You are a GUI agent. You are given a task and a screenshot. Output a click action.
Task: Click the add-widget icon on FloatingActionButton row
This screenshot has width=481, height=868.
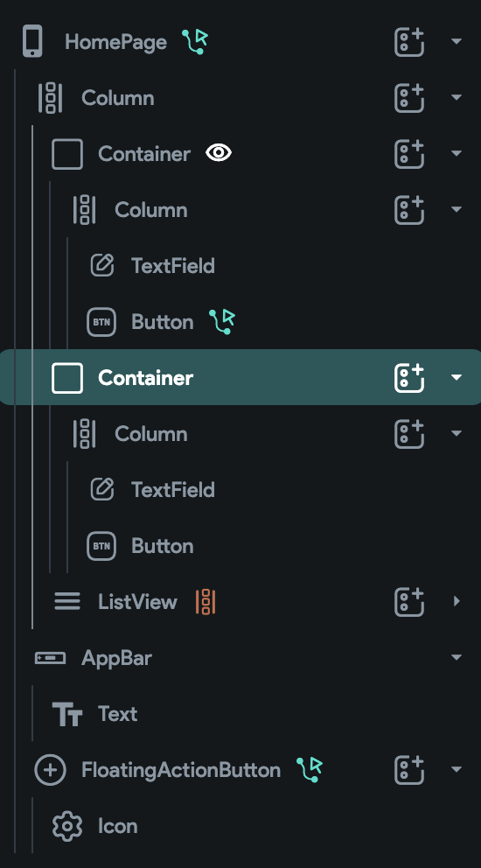point(409,769)
